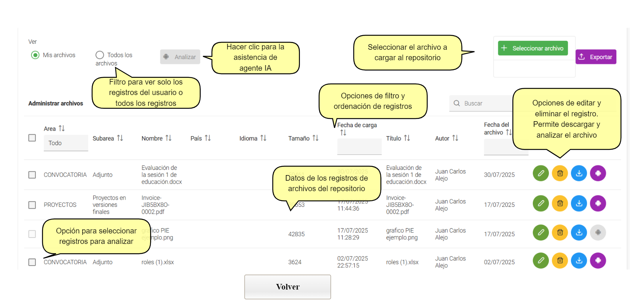
Task: Download the grafico PIE ejemplo.png file
Action: tap(579, 233)
